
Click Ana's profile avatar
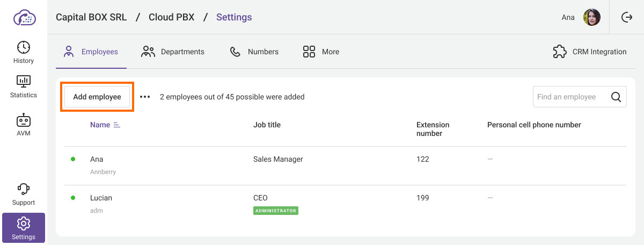[591, 17]
